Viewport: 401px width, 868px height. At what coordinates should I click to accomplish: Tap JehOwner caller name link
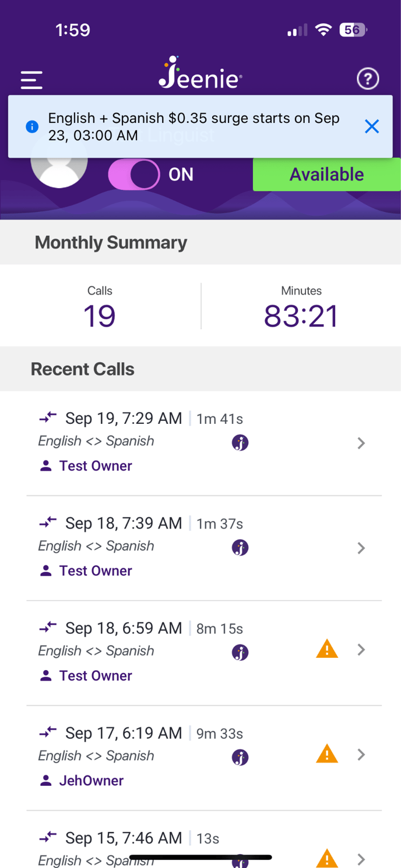(x=91, y=781)
